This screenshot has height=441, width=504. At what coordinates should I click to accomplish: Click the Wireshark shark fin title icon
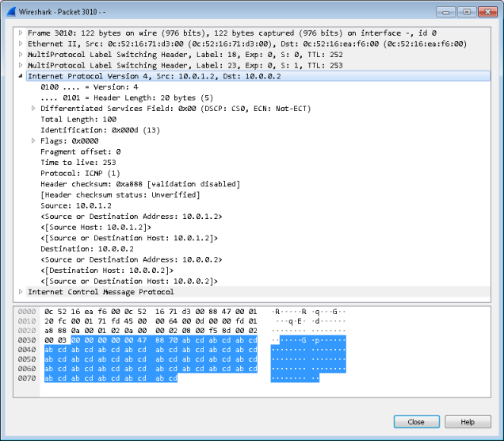(11, 12)
